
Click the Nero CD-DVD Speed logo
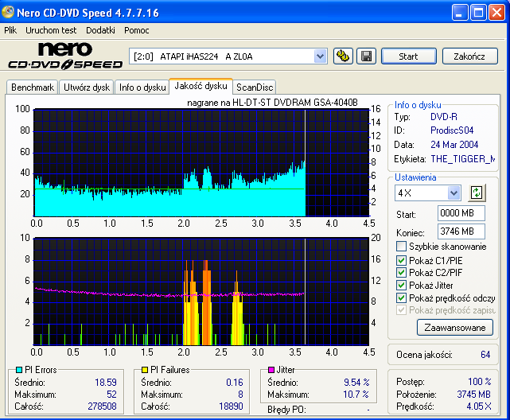point(65,56)
